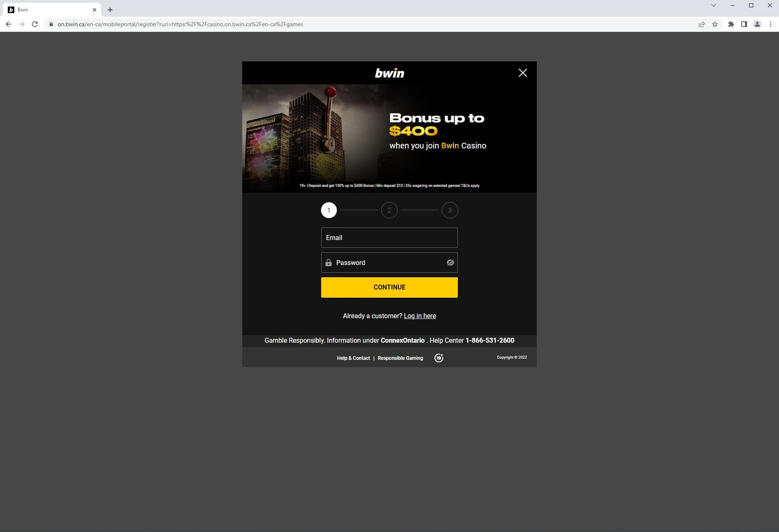Open the Help & Contact link
This screenshot has width=779, height=532.
[x=353, y=358]
